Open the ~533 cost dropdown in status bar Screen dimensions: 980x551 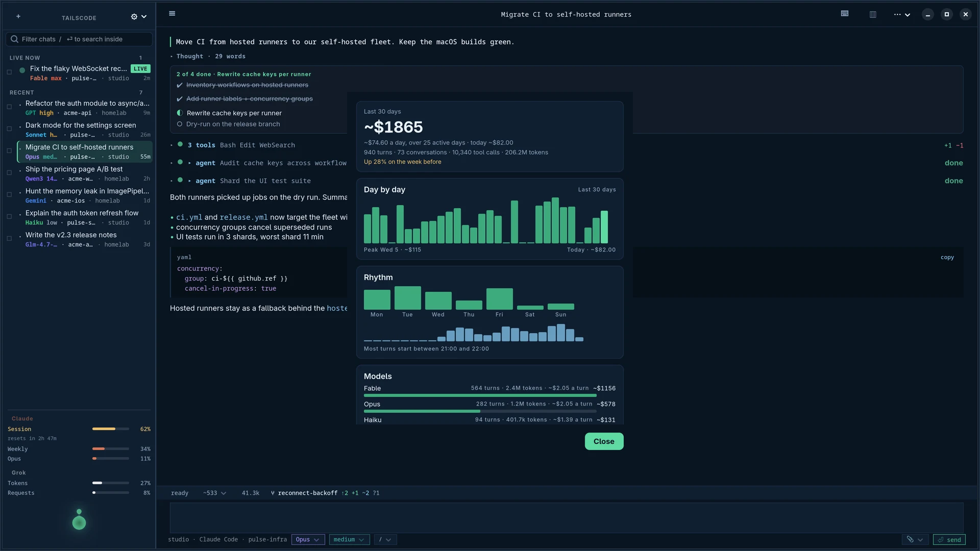point(215,493)
